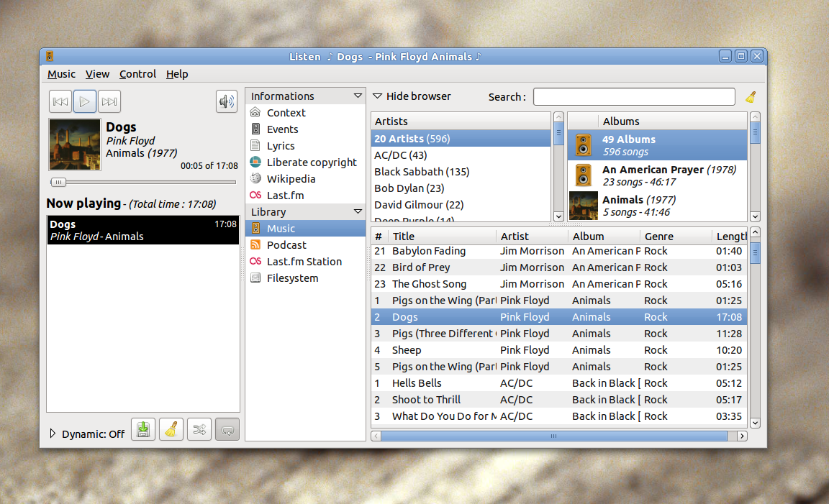Open Wikipedia information page
Screen dimensions: 829x504
[305, 178]
